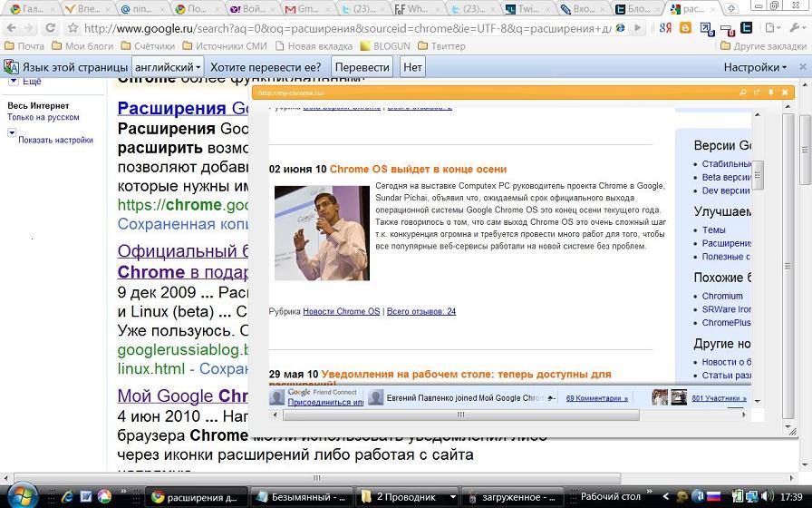
Task: Click the translate bar language icon
Action: click(x=11, y=67)
